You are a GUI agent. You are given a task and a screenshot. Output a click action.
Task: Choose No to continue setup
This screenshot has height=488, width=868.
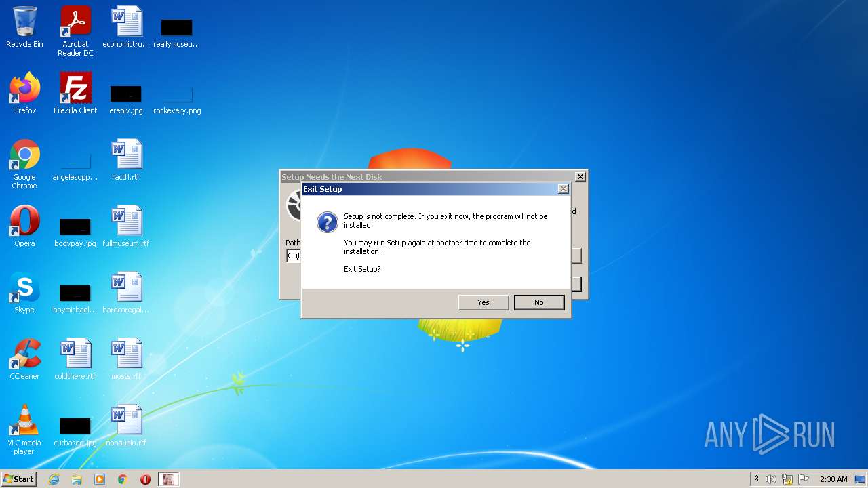(x=539, y=302)
